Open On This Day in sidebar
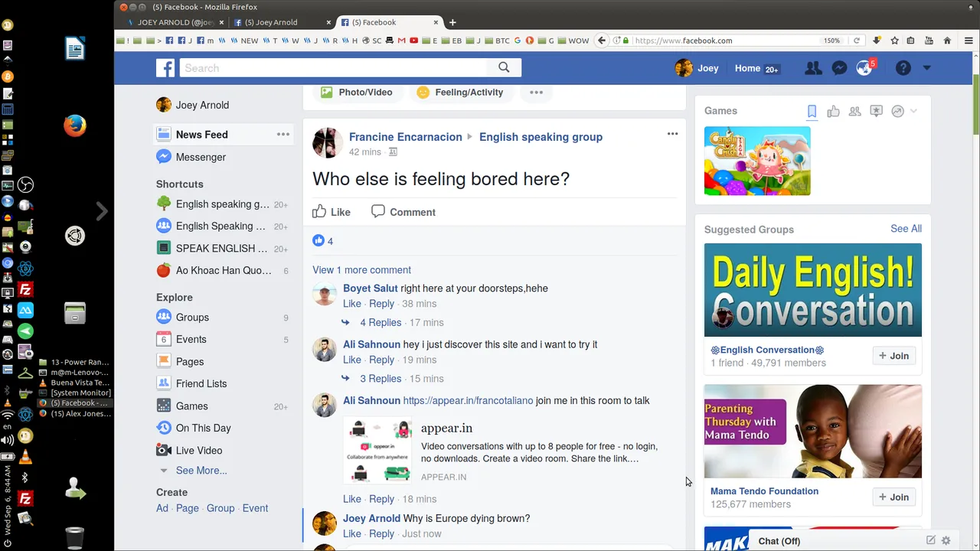The height and width of the screenshot is (551, 980). 203,428
